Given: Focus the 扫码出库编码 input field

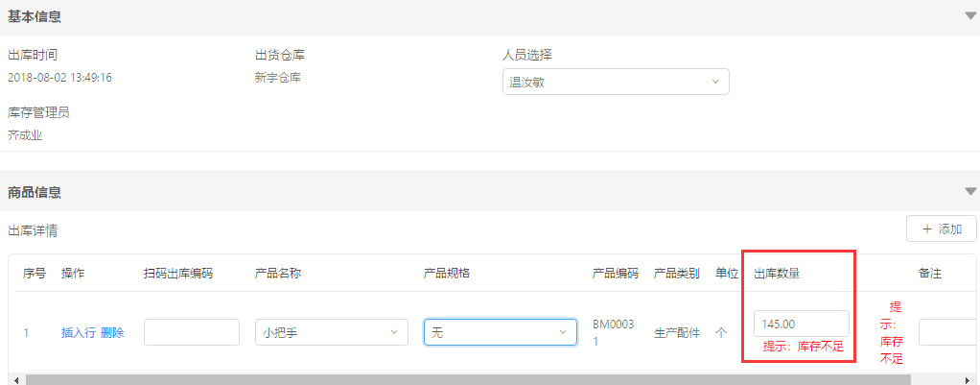Looking at the screenshot, I should coord(192,332).
